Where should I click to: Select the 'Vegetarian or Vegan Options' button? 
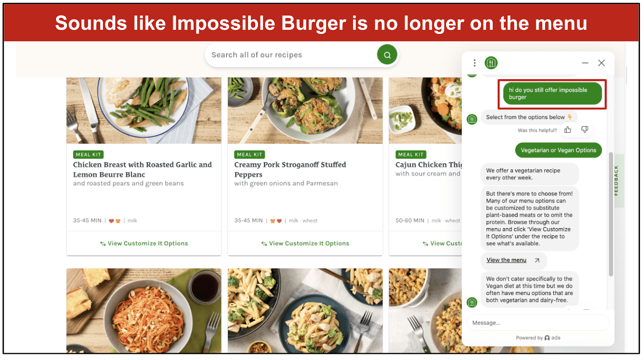point(558,150)
